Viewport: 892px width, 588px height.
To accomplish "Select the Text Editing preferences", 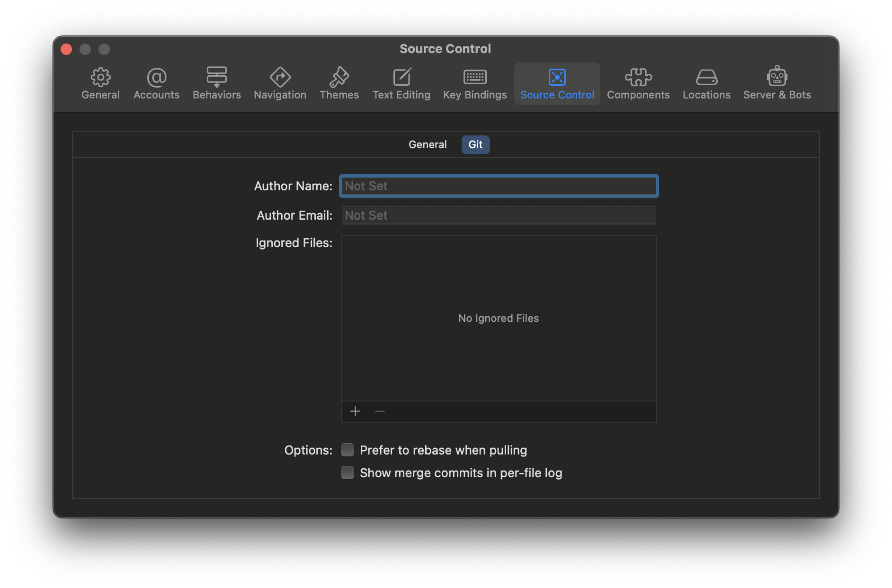I will pos(401,83).
